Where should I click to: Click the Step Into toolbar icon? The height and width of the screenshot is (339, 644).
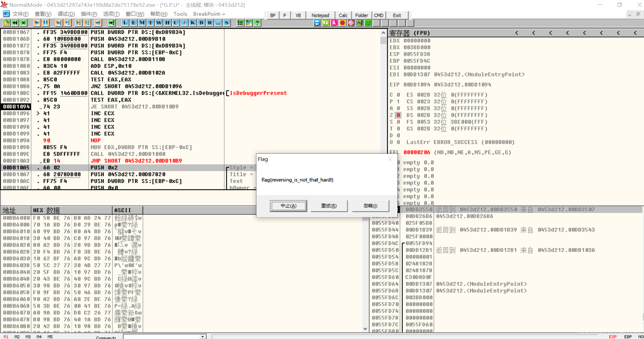(x=59, y=23)
